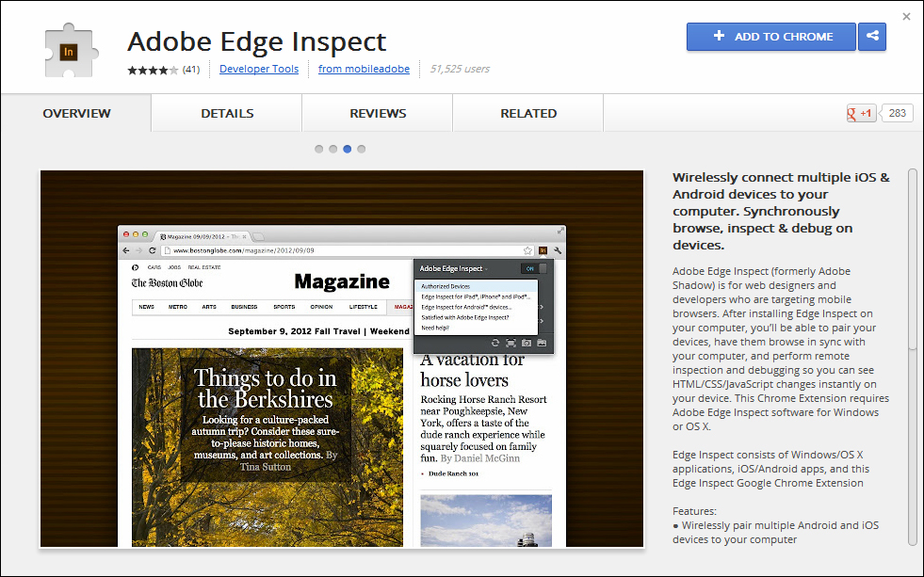Click the Google +1 button
This screenshot has height=577, width=924.
(x=861, y=113)
